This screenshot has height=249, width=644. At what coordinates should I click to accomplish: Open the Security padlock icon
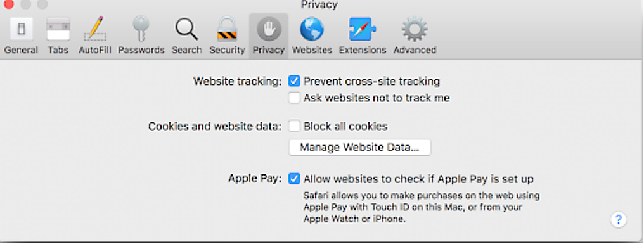[x=227, y=29]
